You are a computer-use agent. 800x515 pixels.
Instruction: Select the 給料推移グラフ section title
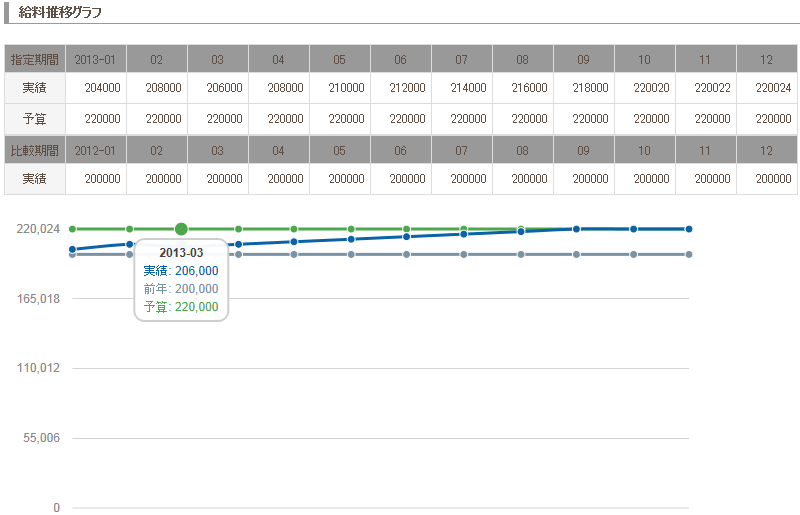[60, 12]
